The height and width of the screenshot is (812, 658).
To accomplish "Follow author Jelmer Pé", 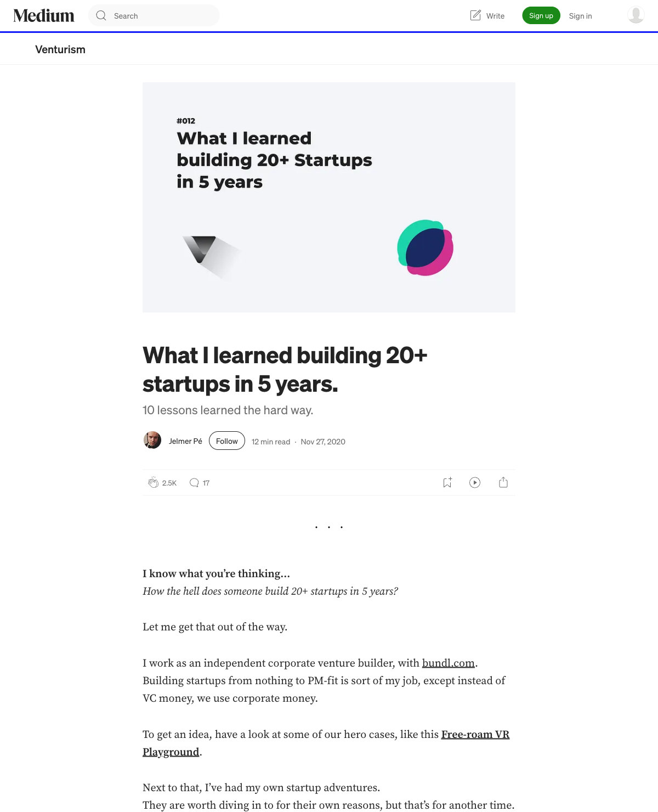I will [227, 441].
